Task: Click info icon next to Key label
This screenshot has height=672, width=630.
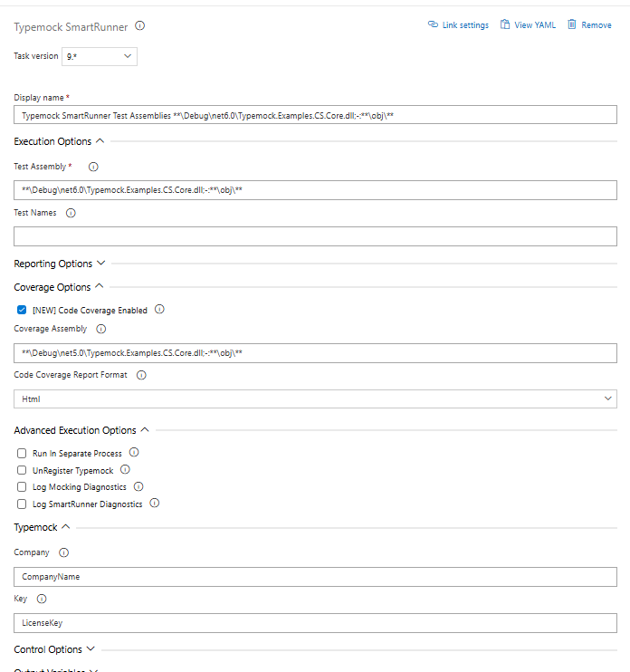Action: [42, 599]
